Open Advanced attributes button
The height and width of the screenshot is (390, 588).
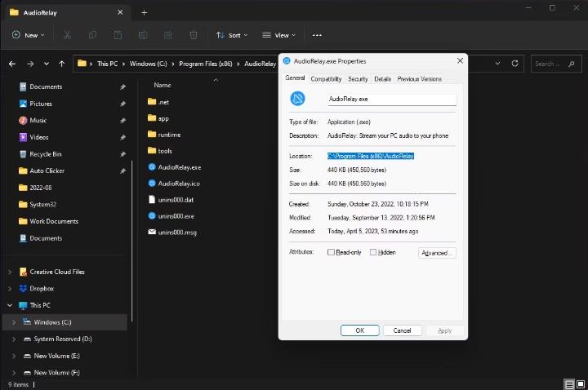click(x=437, y=253)
